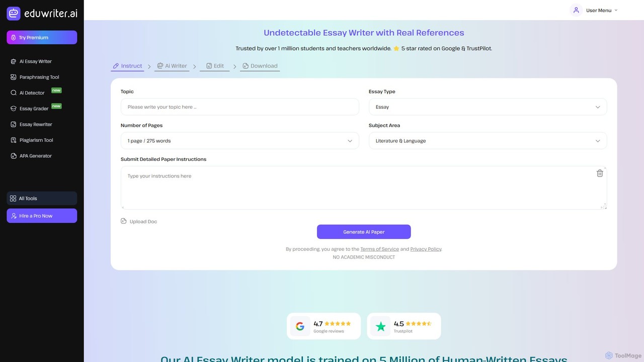This screenshot has width=644, height=362.
Task: Click the Trustpilot green star icon
Action: coord(381,326)
